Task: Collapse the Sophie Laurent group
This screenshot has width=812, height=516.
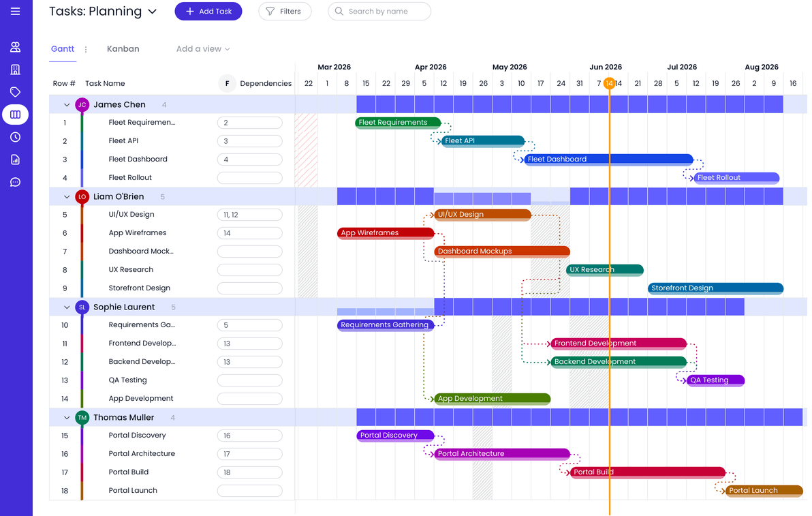Action: (67, 307)
